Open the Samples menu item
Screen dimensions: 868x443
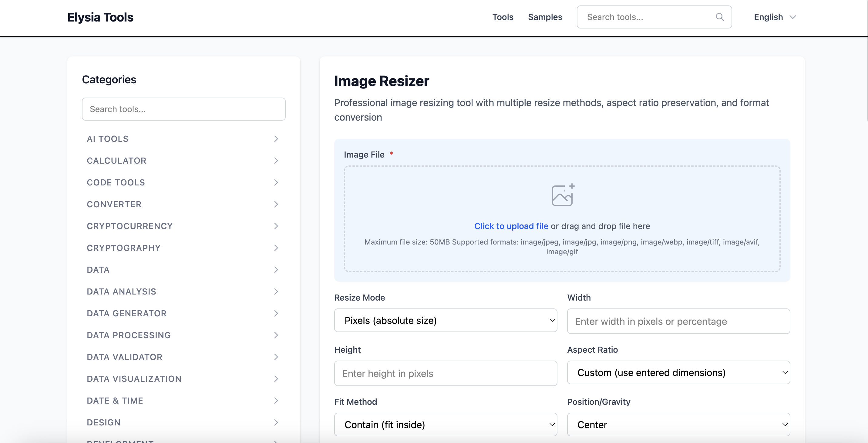tap(545, 17)
